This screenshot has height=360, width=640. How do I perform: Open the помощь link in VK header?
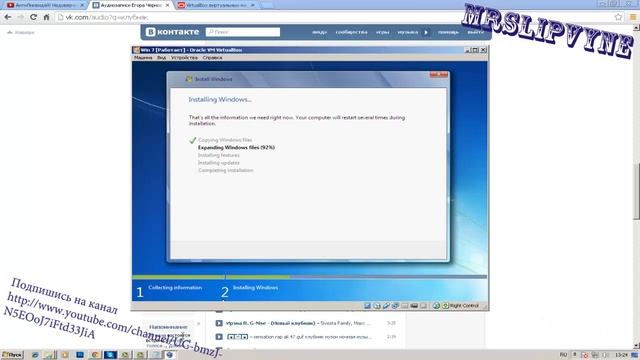448,32
